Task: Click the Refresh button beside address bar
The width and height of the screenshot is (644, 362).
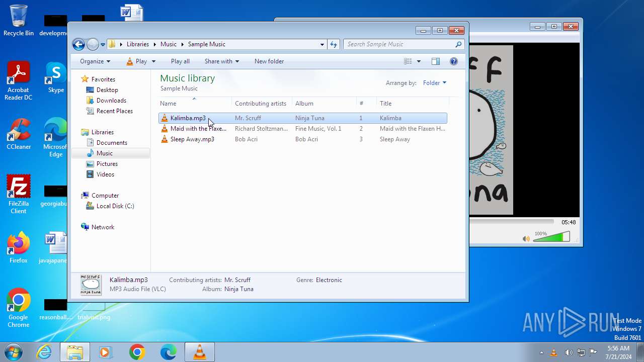Action: [333, 44]
